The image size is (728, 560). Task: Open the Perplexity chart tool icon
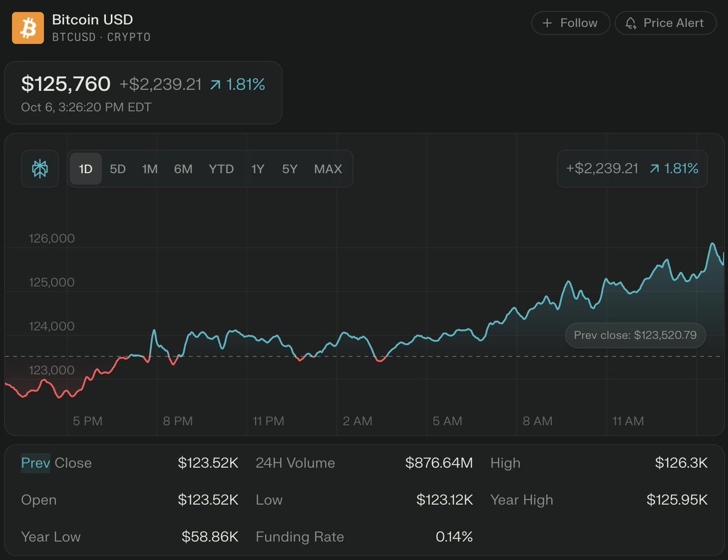(41, 169)
